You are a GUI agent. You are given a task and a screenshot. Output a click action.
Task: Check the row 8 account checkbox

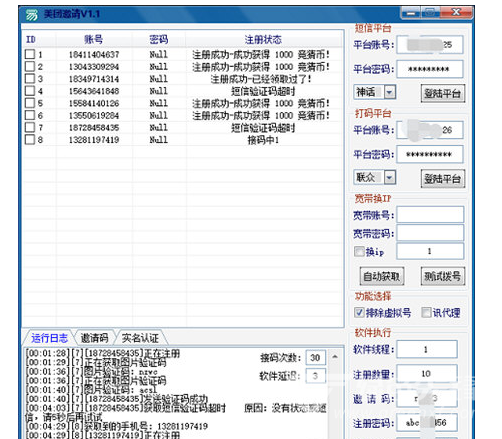tap(30, 139)
